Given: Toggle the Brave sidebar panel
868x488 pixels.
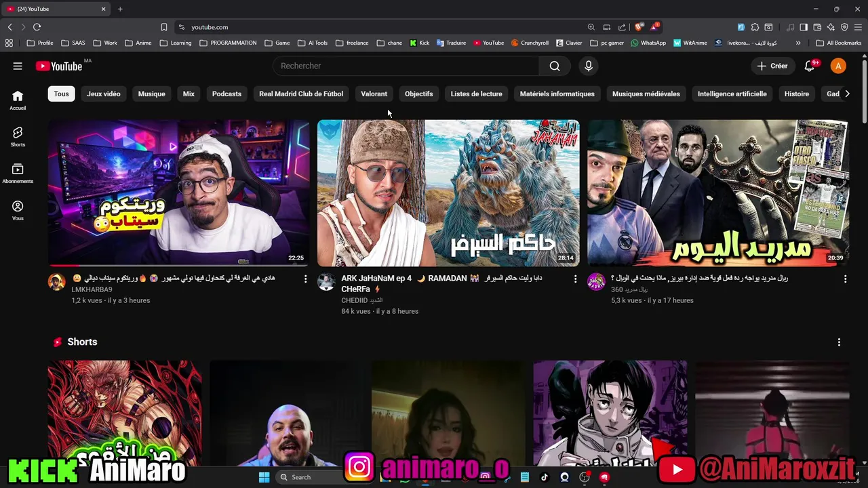Looking at the screenshot, I should click(804, 27).
